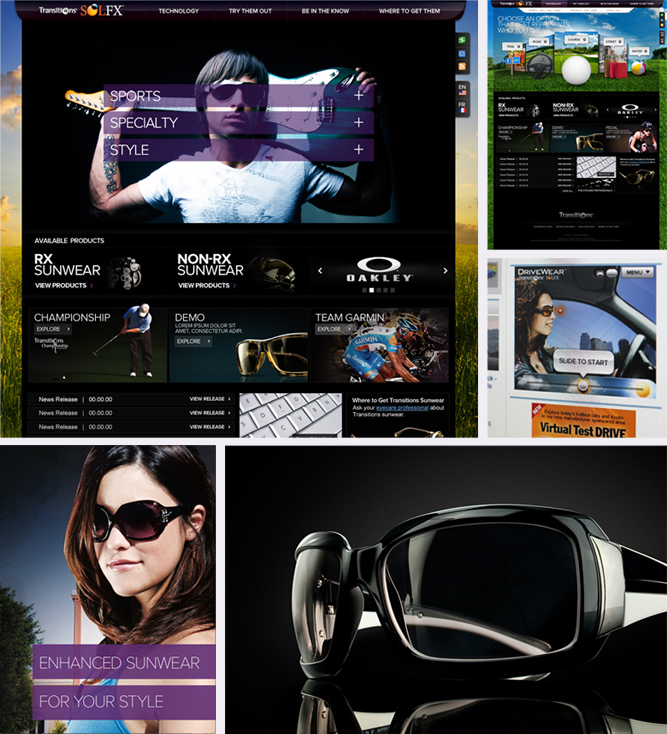Viewport: 667px width, 734px height.
Task: Click the yellow sun at slider end
Action: click(643, 389)
